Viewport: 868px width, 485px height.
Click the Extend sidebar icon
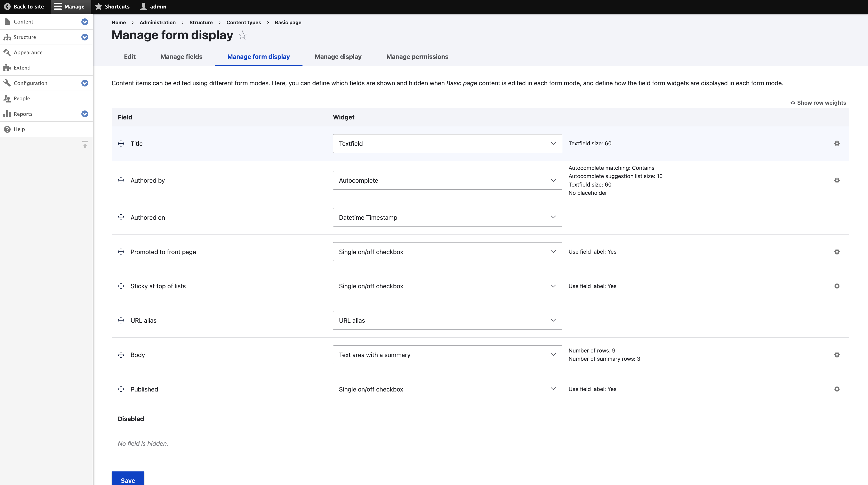tap(7, 67)
